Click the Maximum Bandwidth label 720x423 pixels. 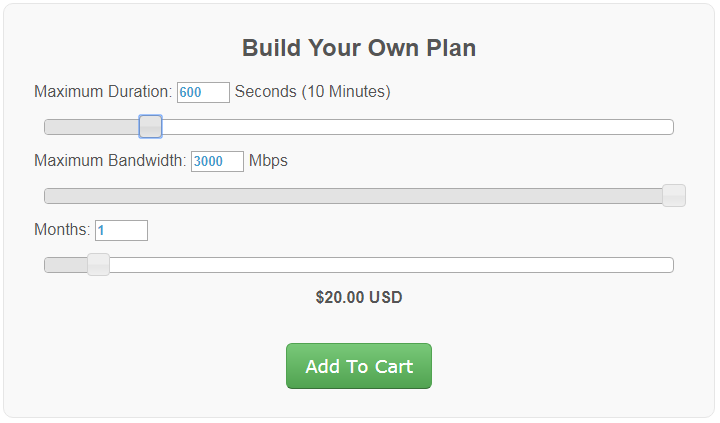tap(110, 161)
